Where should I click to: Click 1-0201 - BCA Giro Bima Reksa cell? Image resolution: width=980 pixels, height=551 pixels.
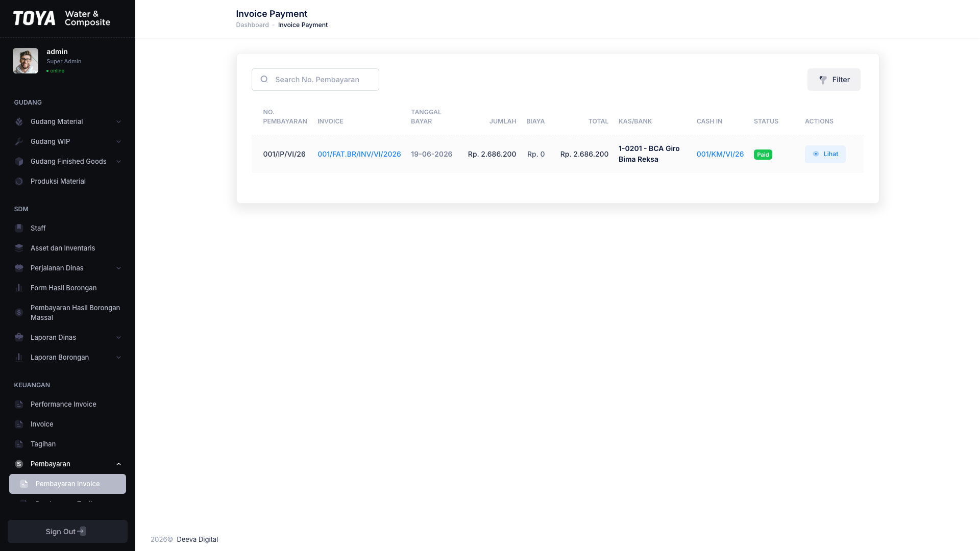coord(649,154)
